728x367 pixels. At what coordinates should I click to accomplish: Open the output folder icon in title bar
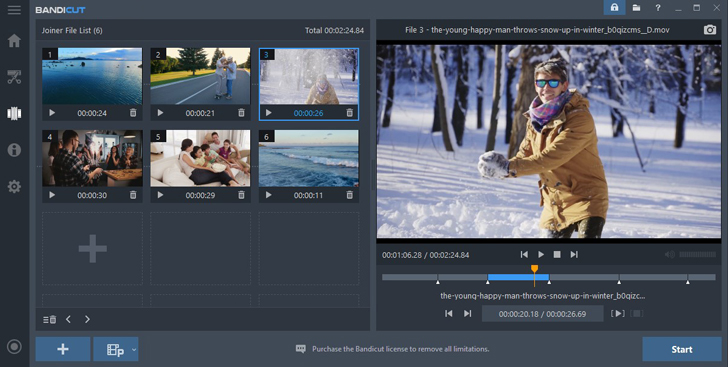(636, 8)
